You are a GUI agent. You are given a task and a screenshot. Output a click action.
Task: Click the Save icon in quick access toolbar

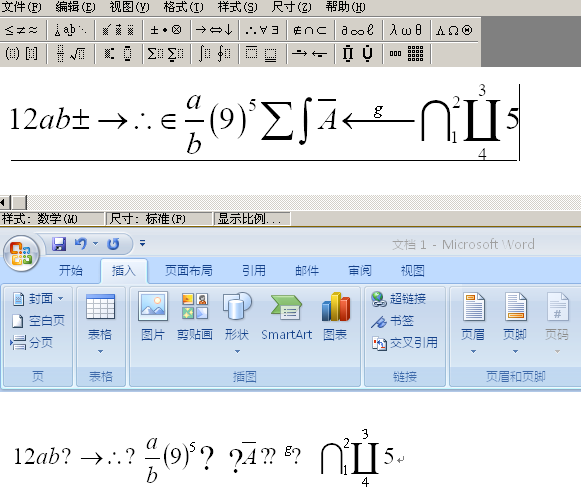pos(59,244)
